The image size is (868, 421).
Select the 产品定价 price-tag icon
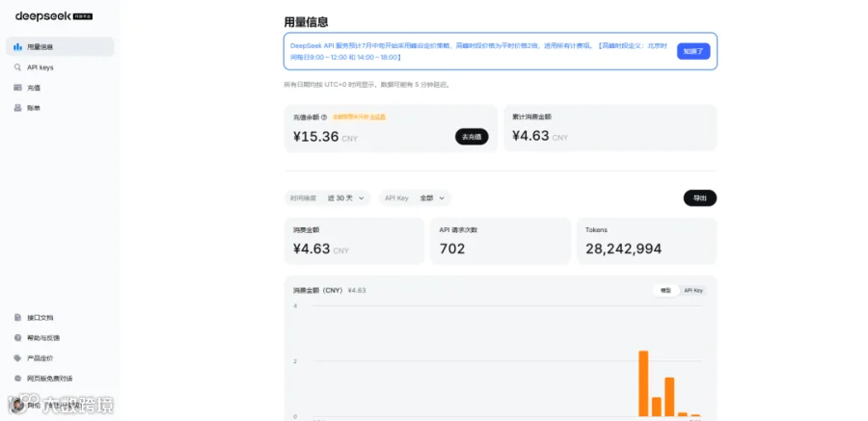coord(17,358)
